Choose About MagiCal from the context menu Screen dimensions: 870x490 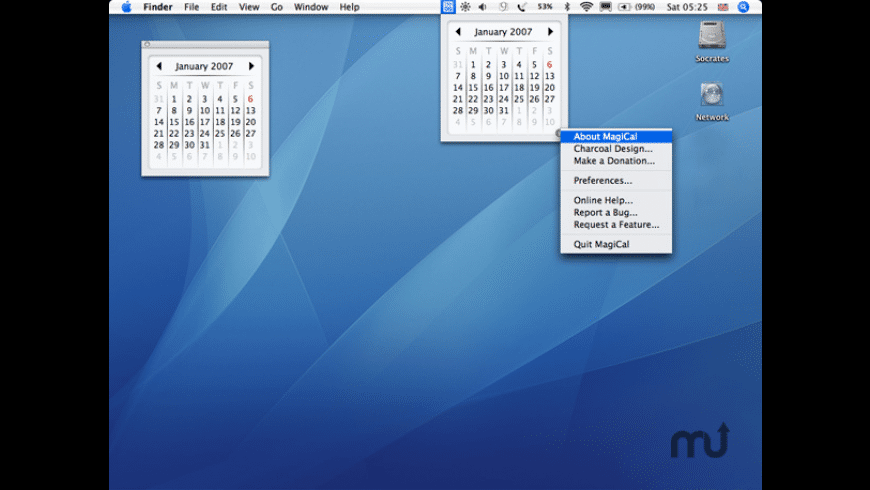(x=616, y=137)
